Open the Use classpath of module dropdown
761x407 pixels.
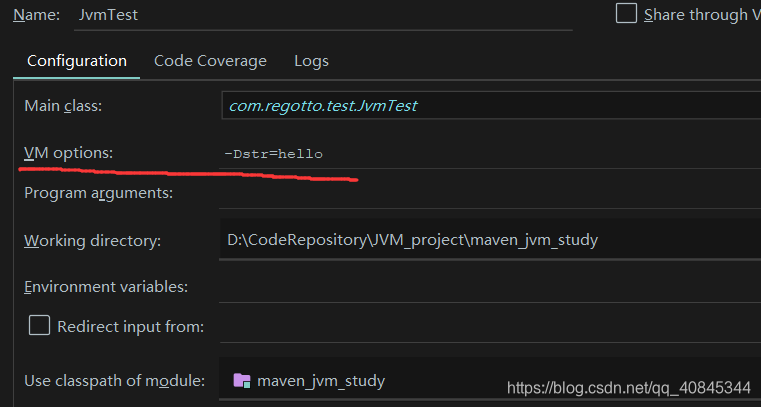[x=490, y=380]
